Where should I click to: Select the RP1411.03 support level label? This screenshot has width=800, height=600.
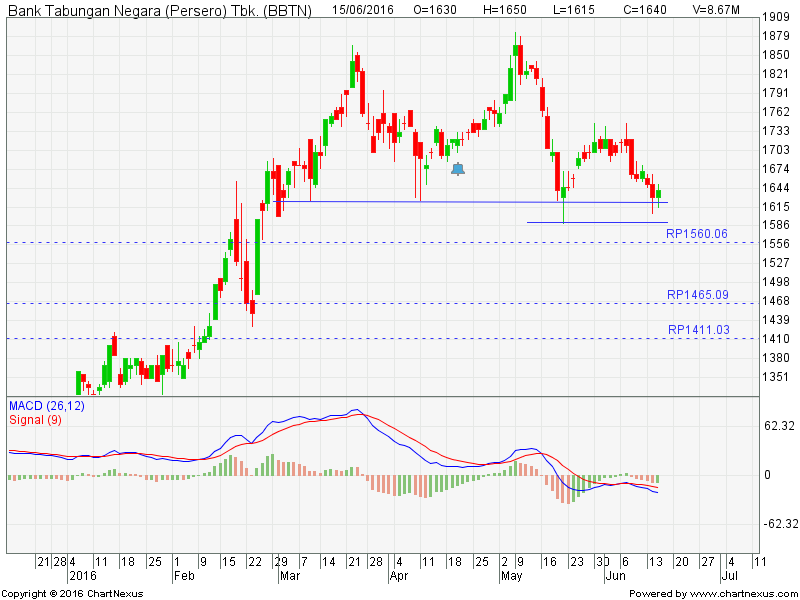[x=699, y=330]
